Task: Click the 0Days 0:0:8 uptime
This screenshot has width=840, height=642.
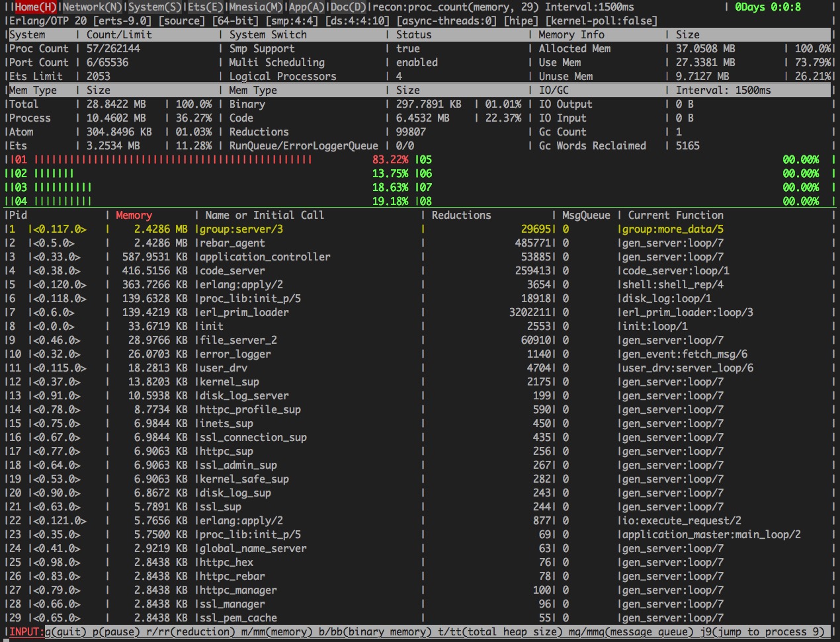Action: coord(768,7)
